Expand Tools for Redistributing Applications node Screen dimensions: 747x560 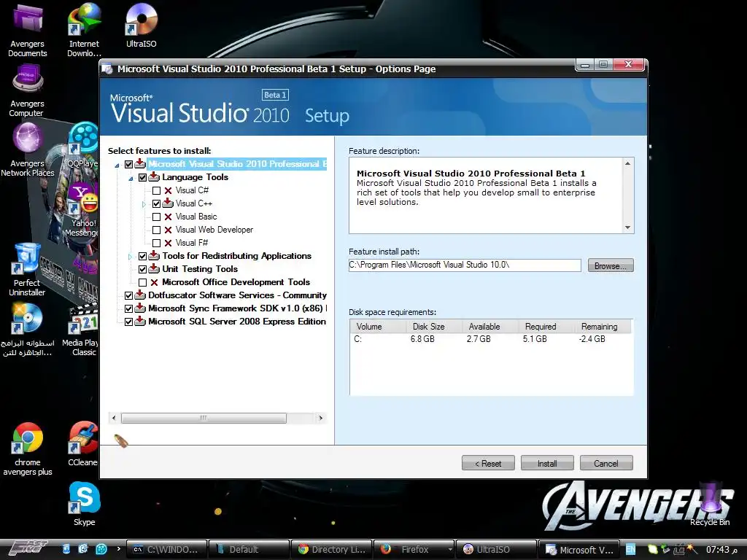(x=130, y=256)
